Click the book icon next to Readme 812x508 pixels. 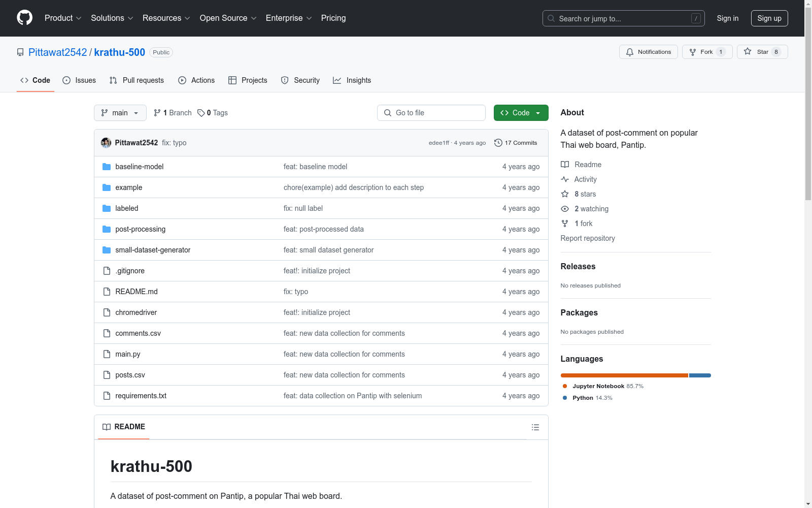pyautogui.click(x=565, y=165)
